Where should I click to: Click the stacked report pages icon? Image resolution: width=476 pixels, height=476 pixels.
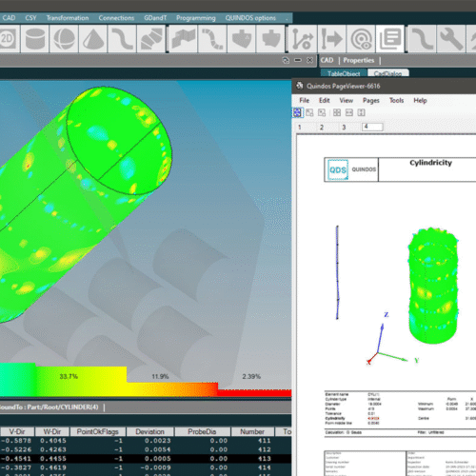[390, 39]
